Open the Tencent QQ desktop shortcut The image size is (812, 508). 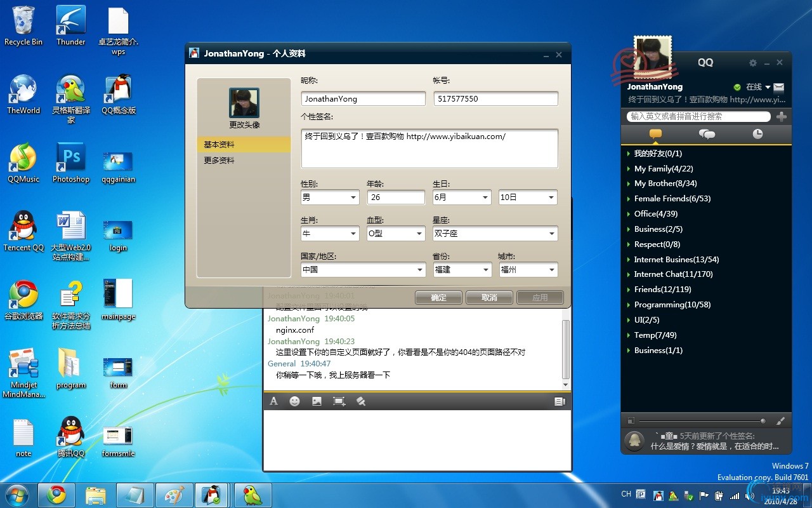click(23, 232)
